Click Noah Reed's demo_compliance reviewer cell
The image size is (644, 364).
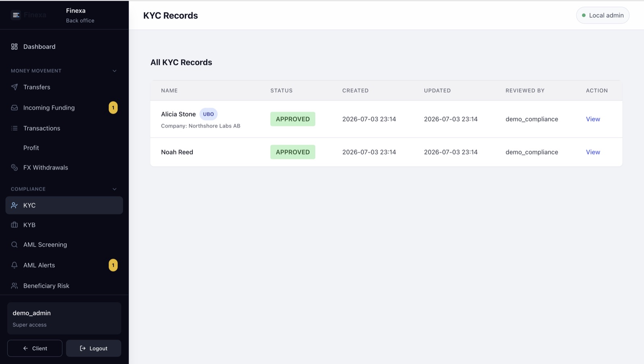[x=532, y=152]
